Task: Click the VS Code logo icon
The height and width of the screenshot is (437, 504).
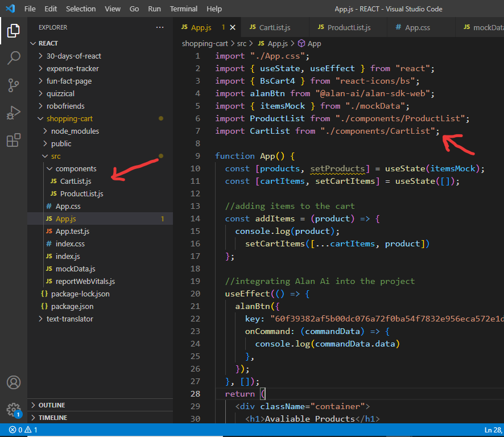Action: click(x=10, y=9)
